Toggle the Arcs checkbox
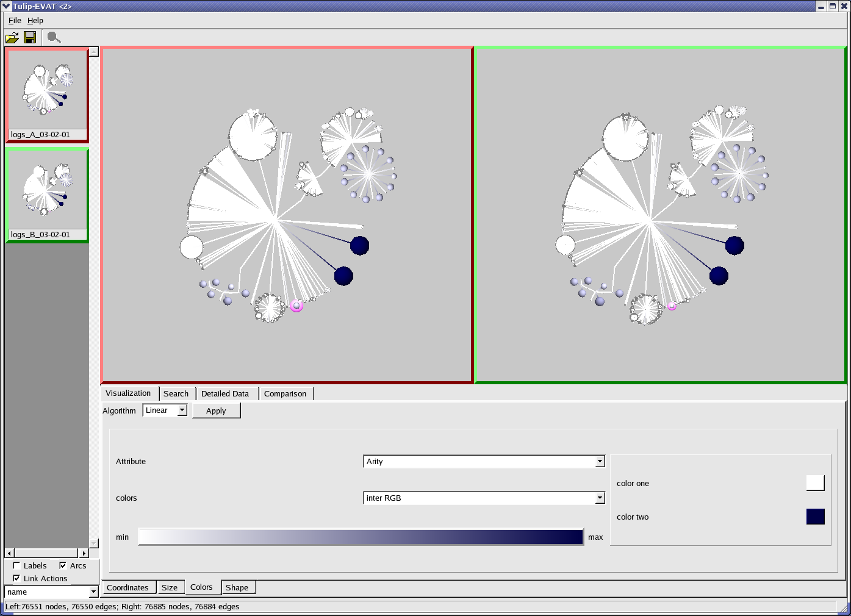 [63, 565]
